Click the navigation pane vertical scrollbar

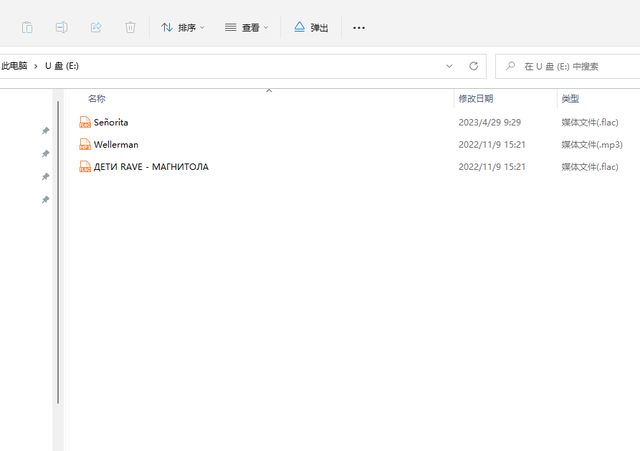coord(58,252)
